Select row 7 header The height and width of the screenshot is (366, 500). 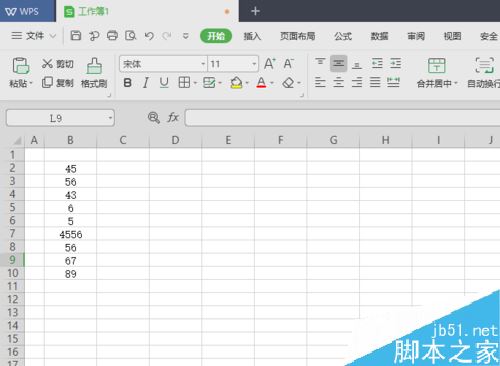(12, 234)
